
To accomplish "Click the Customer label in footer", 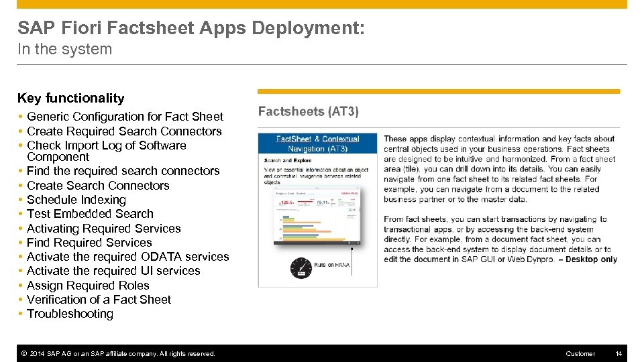I will tap(580, 354).
